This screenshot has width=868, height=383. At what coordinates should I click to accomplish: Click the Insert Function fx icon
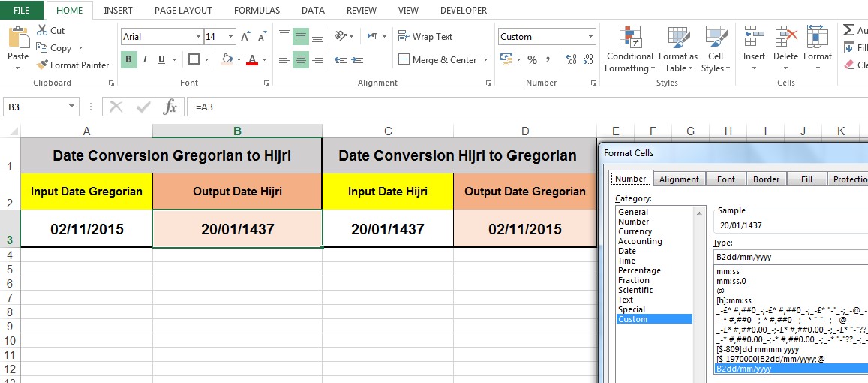pos(170,107)
